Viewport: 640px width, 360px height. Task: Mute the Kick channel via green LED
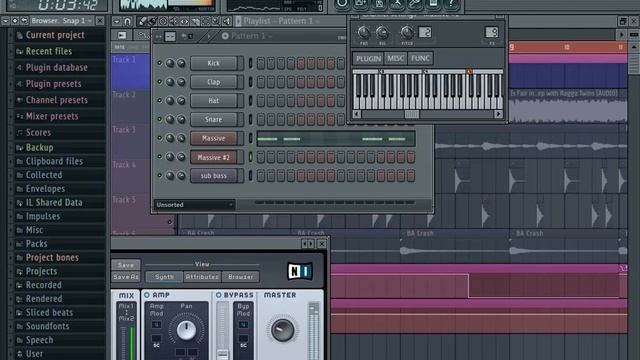159,63
